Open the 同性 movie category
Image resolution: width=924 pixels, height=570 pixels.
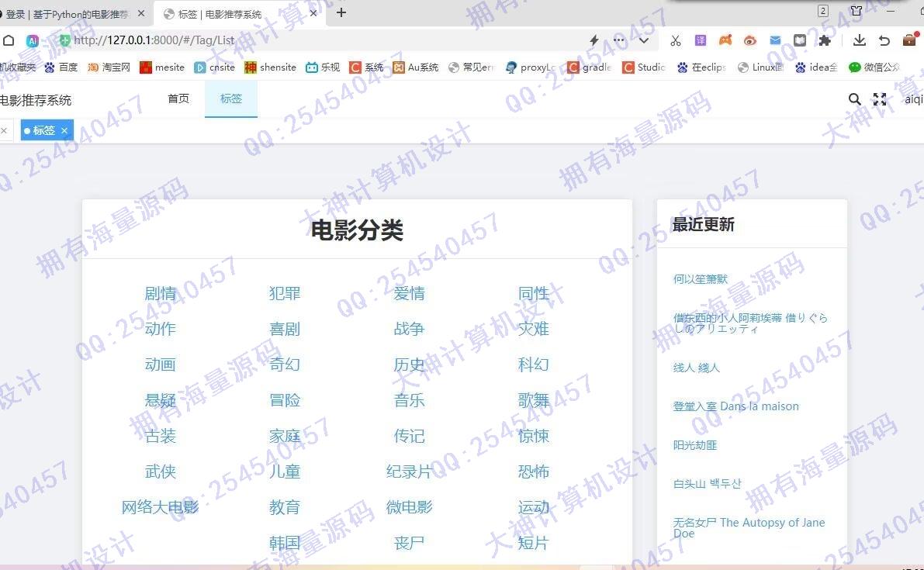click(533, 293)
